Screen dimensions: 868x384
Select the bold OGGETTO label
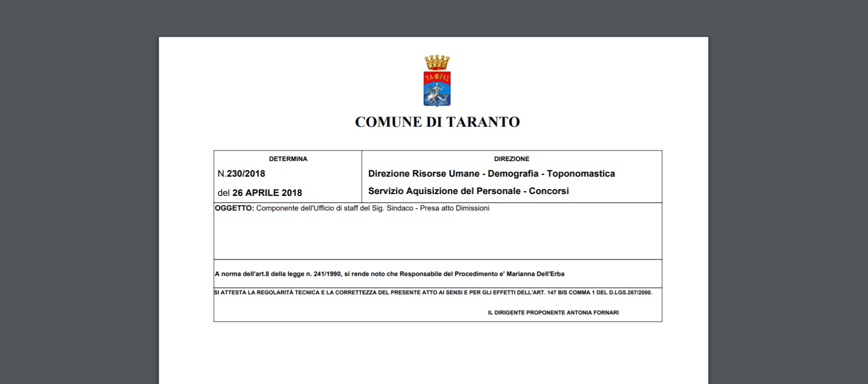pos(234,208)
